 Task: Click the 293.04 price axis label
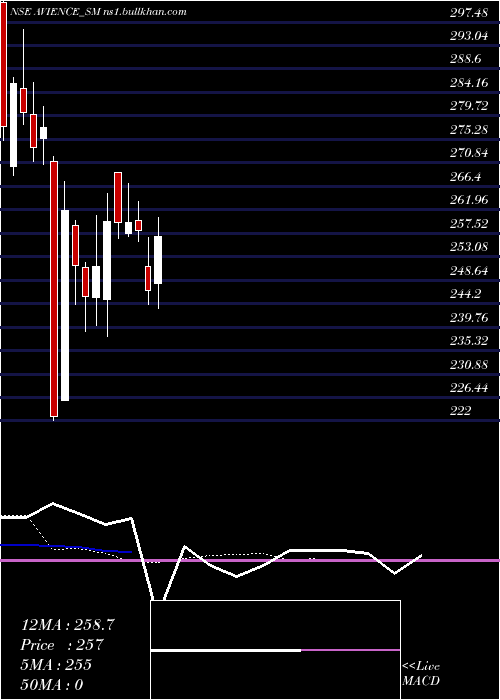(469, 37)
